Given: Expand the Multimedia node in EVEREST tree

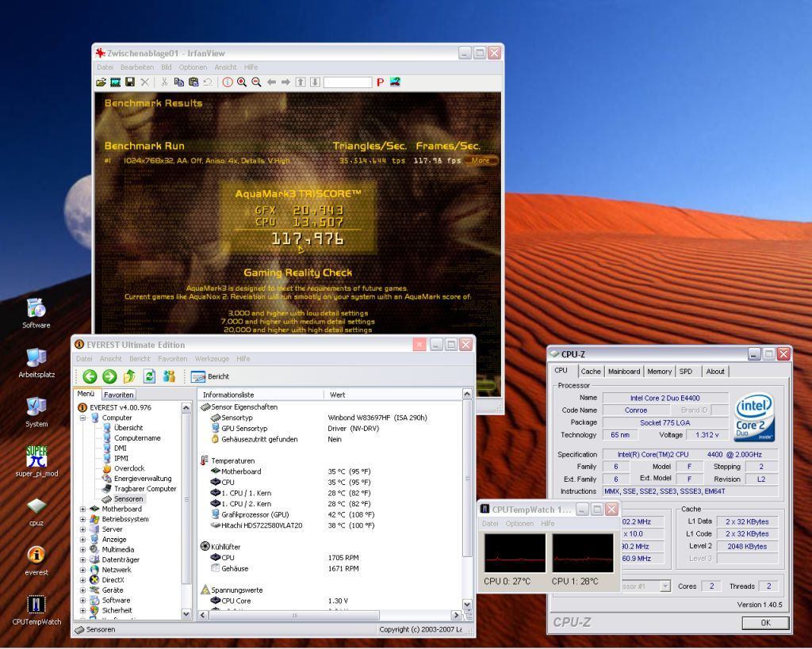Looking at the screenshot, I should pos(82,550).
